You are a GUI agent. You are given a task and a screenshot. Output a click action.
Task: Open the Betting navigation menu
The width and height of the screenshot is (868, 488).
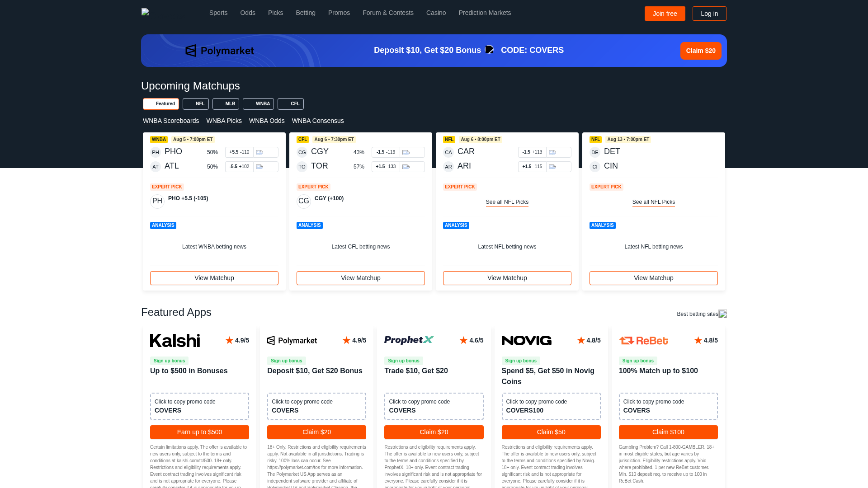pyautogui.click(x=306, y=13)
